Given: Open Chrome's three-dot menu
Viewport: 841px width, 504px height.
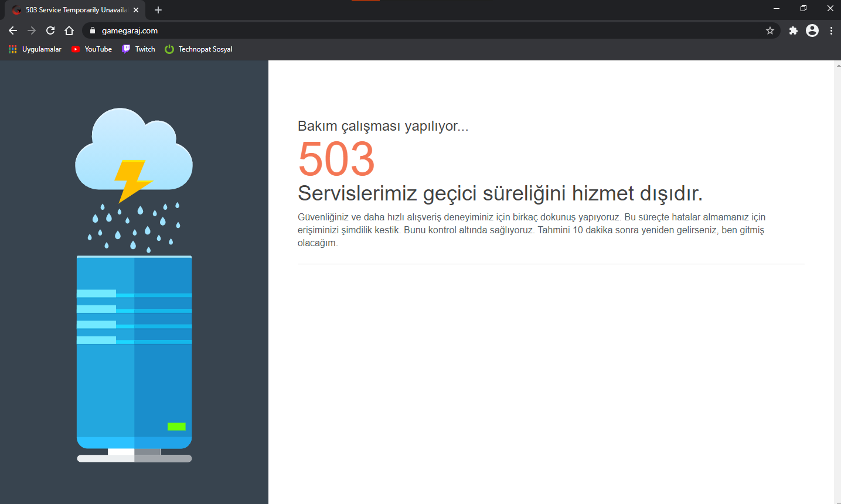Looking at the screenshot, I should [831, 30].
